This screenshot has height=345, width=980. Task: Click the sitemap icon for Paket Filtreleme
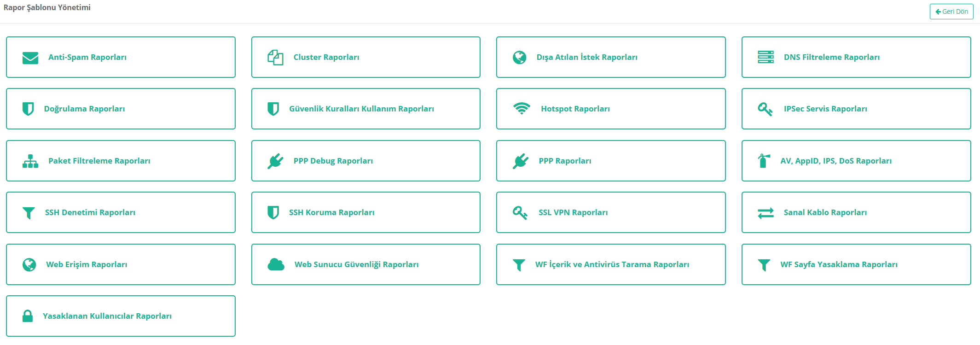pyautogui.click(x=30, y=161)
